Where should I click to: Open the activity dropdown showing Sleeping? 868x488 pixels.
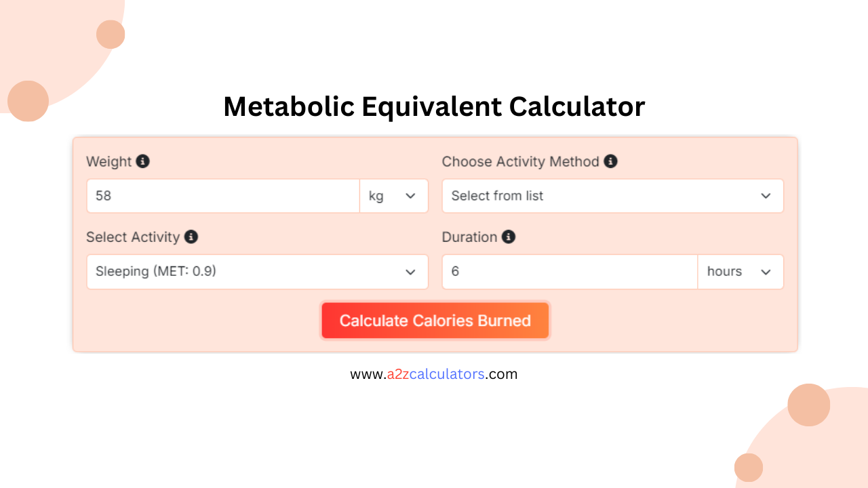point(257,271)
